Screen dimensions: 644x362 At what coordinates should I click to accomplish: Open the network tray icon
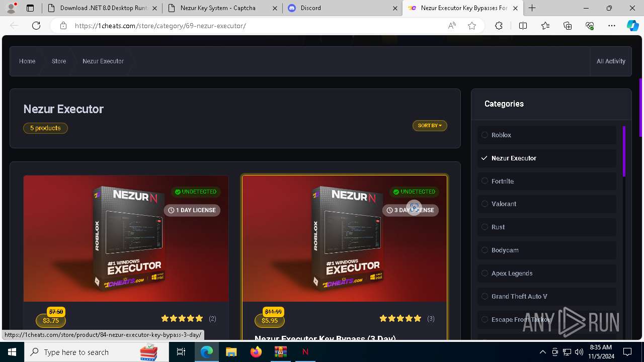tap(567, 352)
